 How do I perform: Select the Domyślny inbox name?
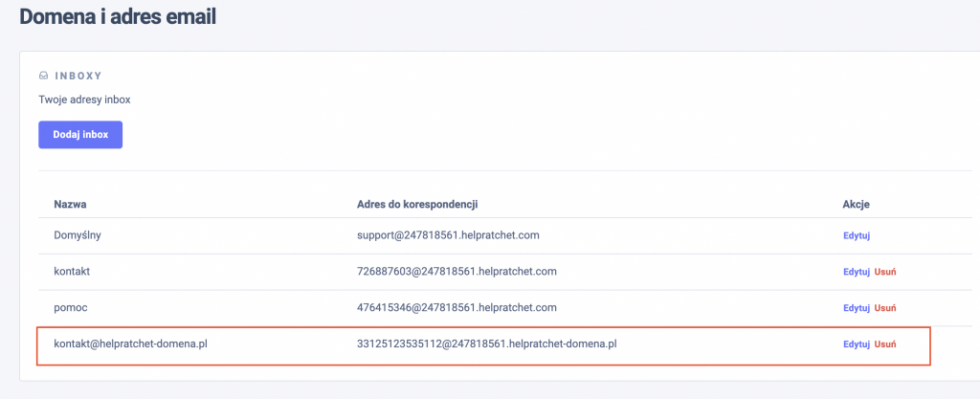(x=77, y=234)
